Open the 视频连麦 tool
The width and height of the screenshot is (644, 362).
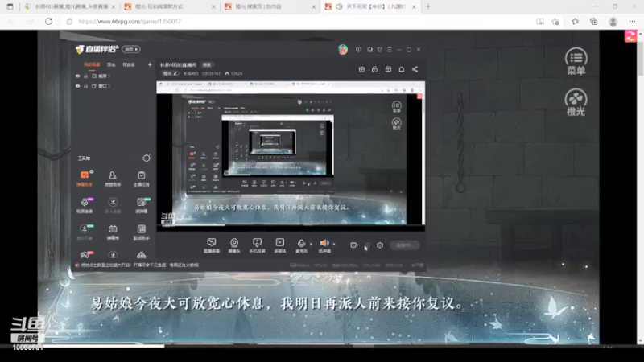coord(85,205)
